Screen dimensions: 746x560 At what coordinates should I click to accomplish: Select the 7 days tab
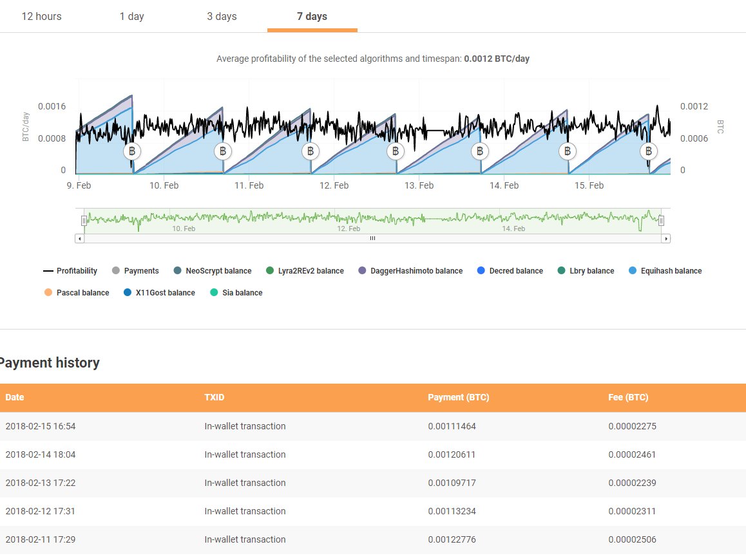click(312, 16)
